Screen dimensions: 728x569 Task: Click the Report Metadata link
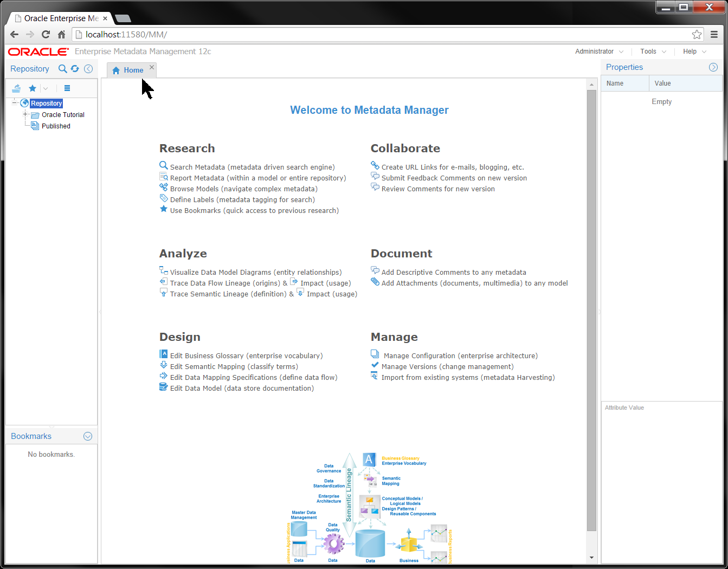[x=258, y=178]
